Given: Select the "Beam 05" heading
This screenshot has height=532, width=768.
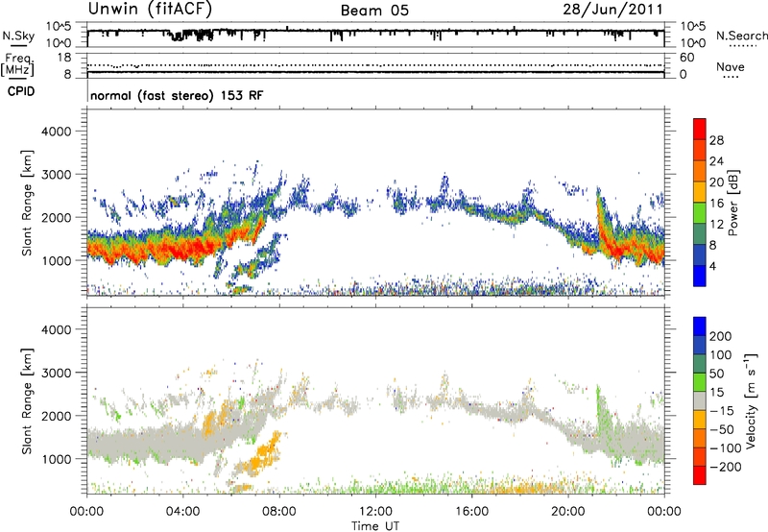Looking at the screenshot, I should [374, 11].
